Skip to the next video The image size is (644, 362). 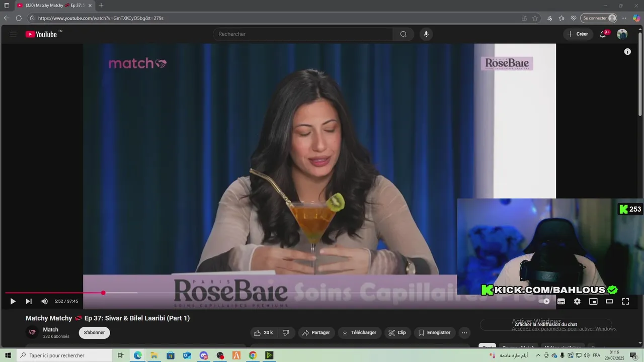pos(29,301)
